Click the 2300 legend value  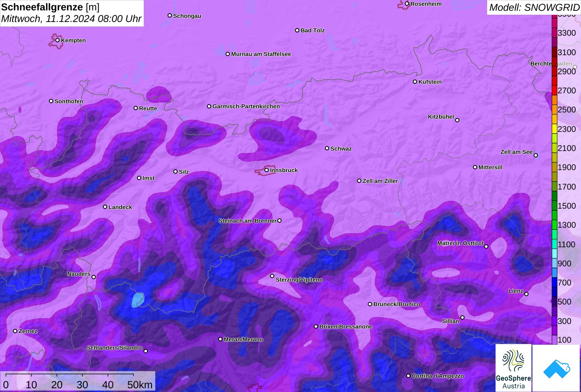click(x=567, y=129)
